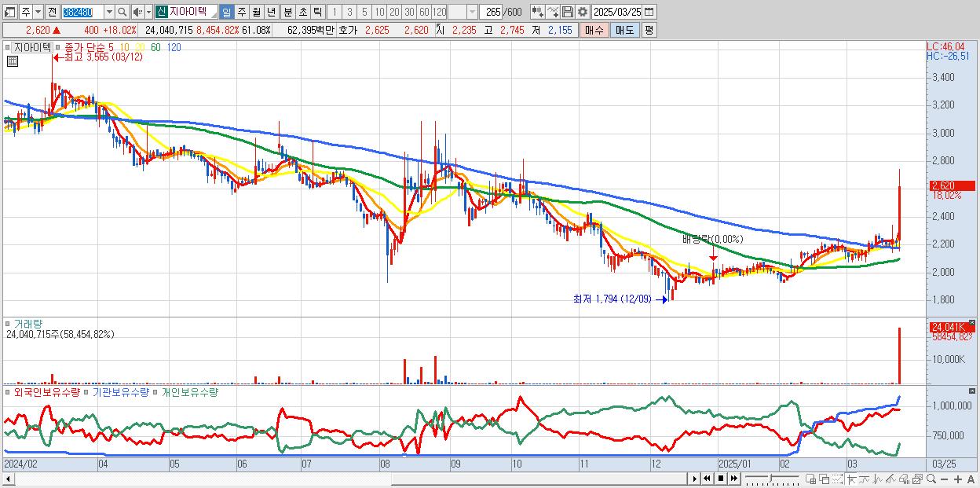Choose the 5 interval button
Image resolution: width=980 pixels, height=488 pixels.
point(364,12)
